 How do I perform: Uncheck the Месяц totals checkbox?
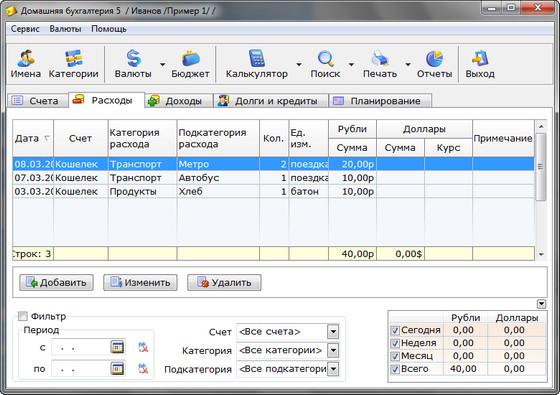[395, 356]
